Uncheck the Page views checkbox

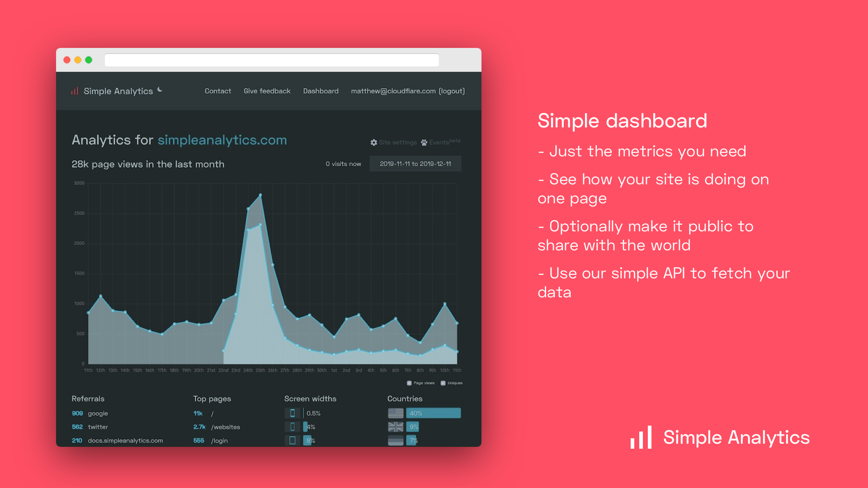[408, 383]
